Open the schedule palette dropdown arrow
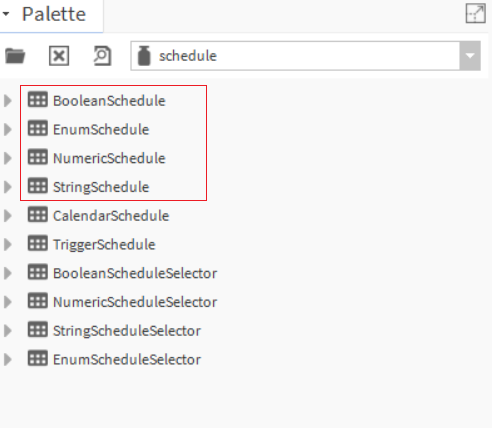Screen dimensions: 493x428 (x=470, y=56)
